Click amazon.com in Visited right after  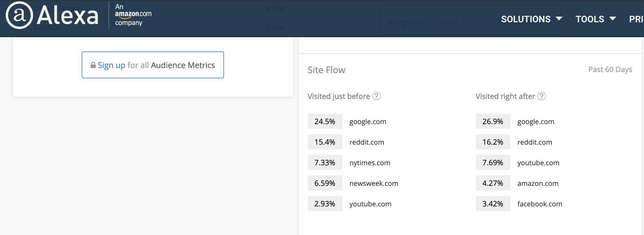tap(538, 184)
